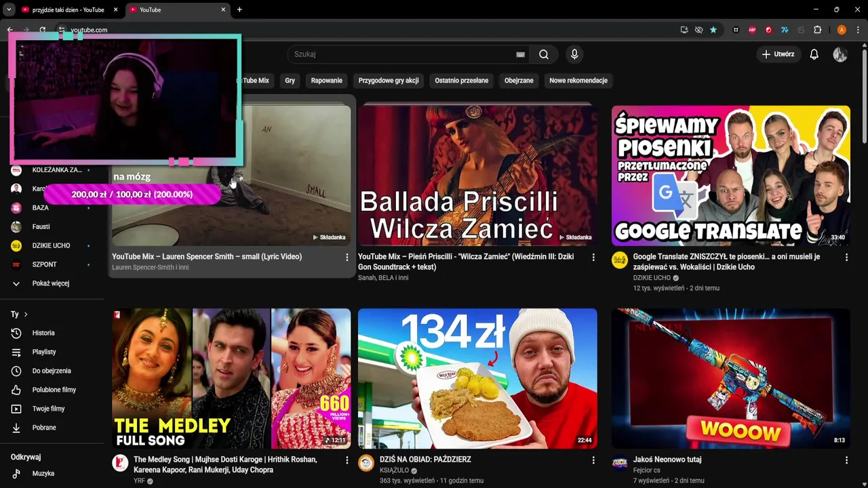Image resolution: width=868 pixels, height=488 pixels.
Task: Open the tab search dropdown arrow
Action: click(9, 9)
